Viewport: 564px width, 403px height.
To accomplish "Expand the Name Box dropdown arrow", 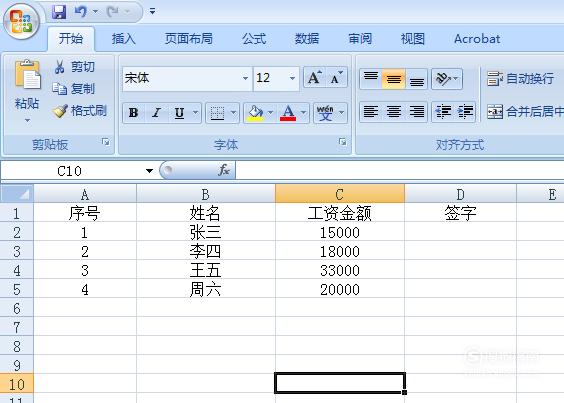I will click(149, 171).
